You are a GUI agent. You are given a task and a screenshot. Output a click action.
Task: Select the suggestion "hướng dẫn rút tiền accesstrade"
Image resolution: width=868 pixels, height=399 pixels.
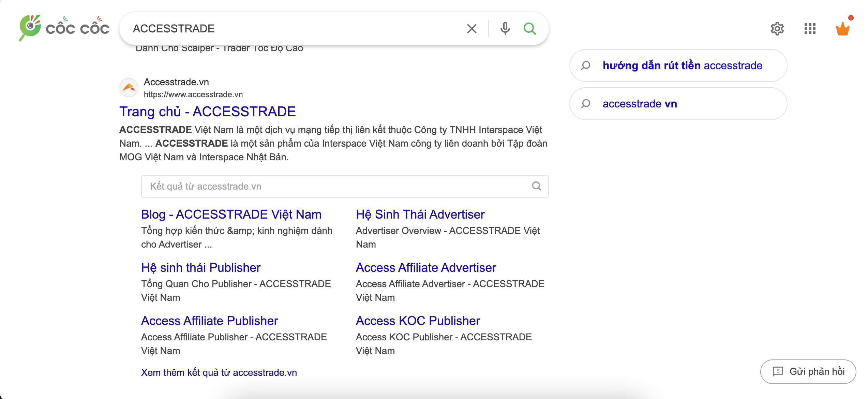click(x=682, y=65)
